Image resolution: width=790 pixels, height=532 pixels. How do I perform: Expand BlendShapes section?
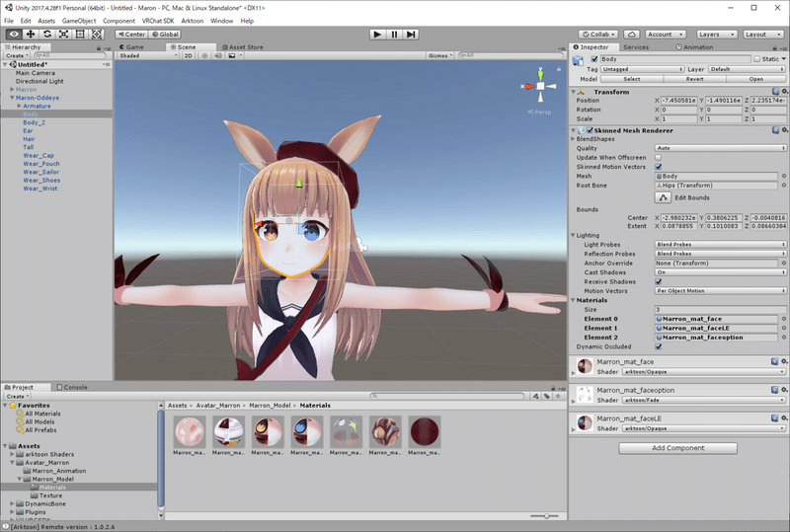[x=573, y=139]
